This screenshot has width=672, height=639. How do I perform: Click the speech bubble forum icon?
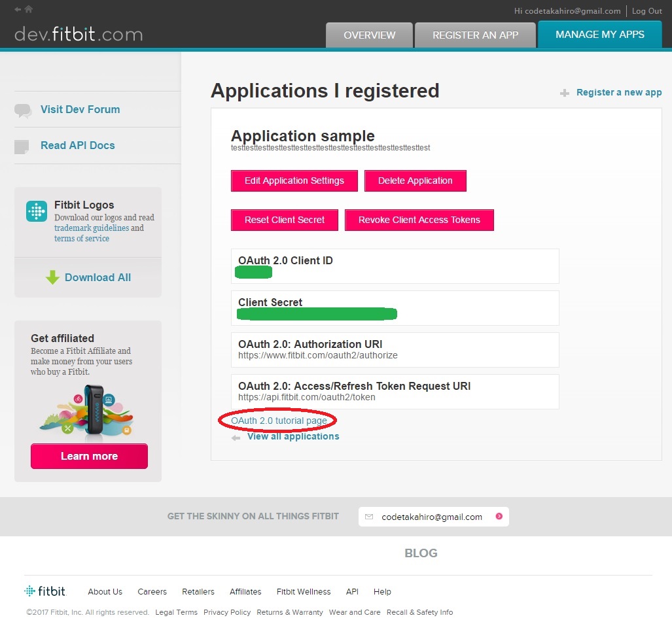pyautogui.click(x=23, y=111)
